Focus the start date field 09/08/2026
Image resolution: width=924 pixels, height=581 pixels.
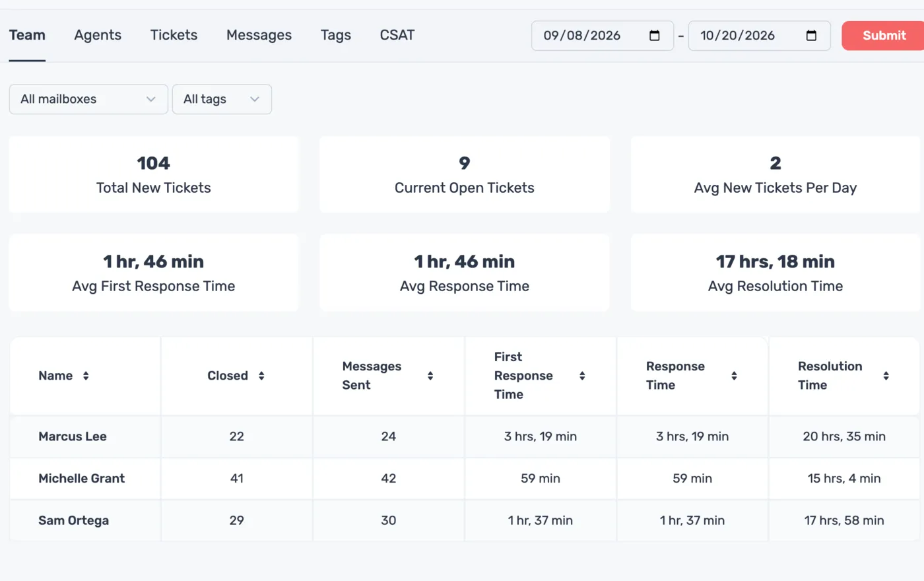pos(603,36)
